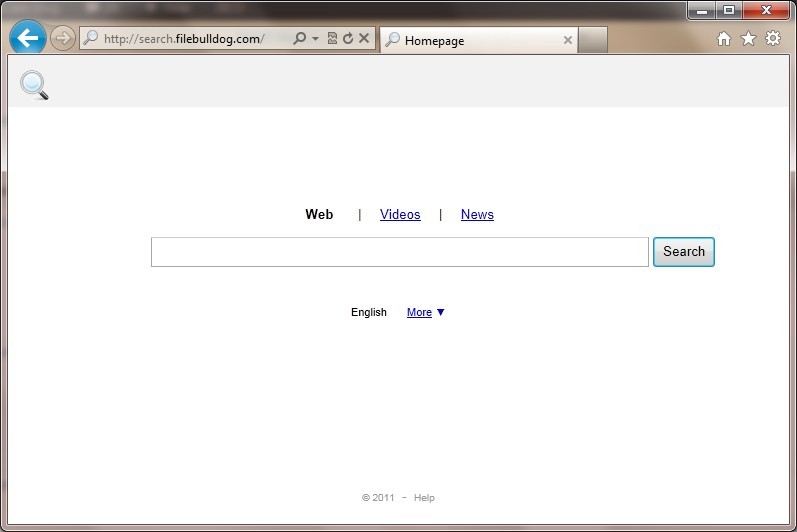Viewport: 797px width, 532px height.
Task: Select the Homepage tab
Action: (x=478, y=40)
